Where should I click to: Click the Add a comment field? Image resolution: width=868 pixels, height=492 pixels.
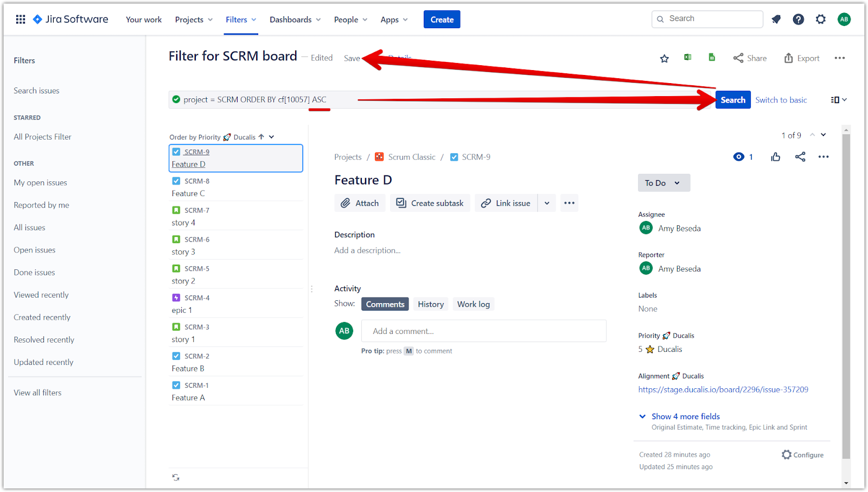483,331
